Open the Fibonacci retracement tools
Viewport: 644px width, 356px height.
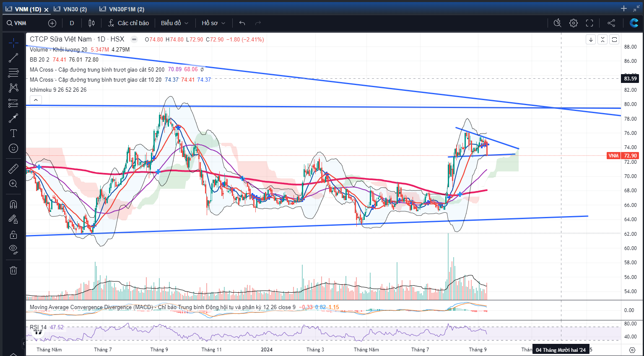click(13, 73)
